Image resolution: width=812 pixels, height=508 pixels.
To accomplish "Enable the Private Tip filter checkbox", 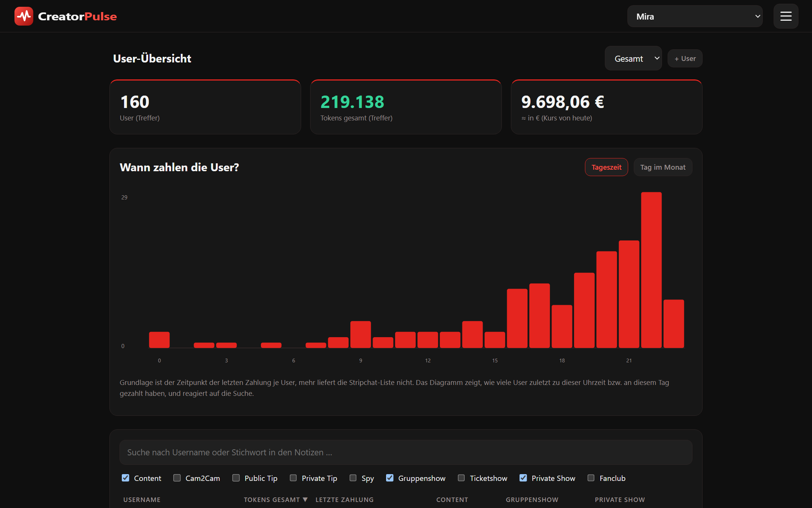I will click(293, 478).
